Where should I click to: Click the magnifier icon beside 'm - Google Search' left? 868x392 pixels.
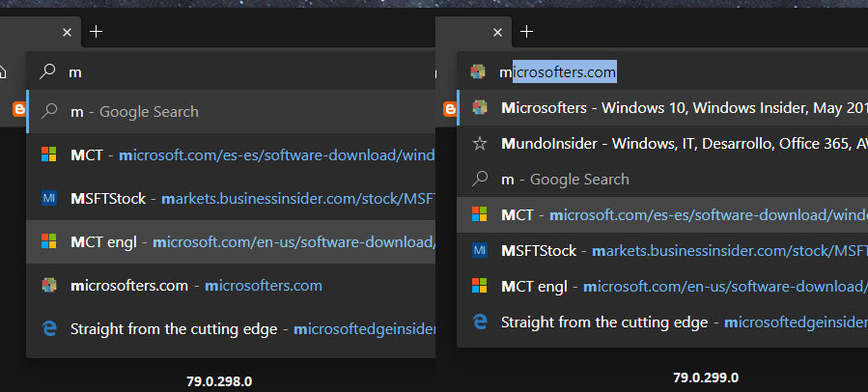[49, 111]
